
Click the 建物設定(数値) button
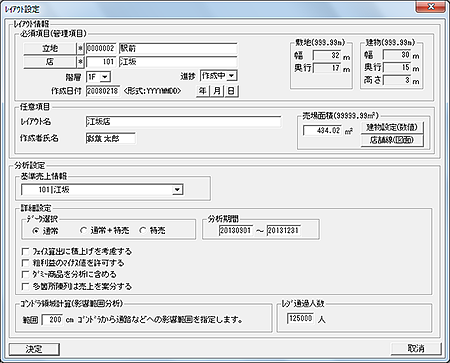tap(392, 128)
